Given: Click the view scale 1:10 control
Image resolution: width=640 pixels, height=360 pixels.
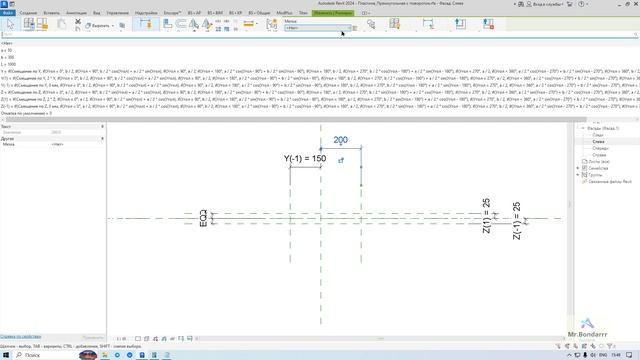Looking at the screenshot, I should [121, 339].
